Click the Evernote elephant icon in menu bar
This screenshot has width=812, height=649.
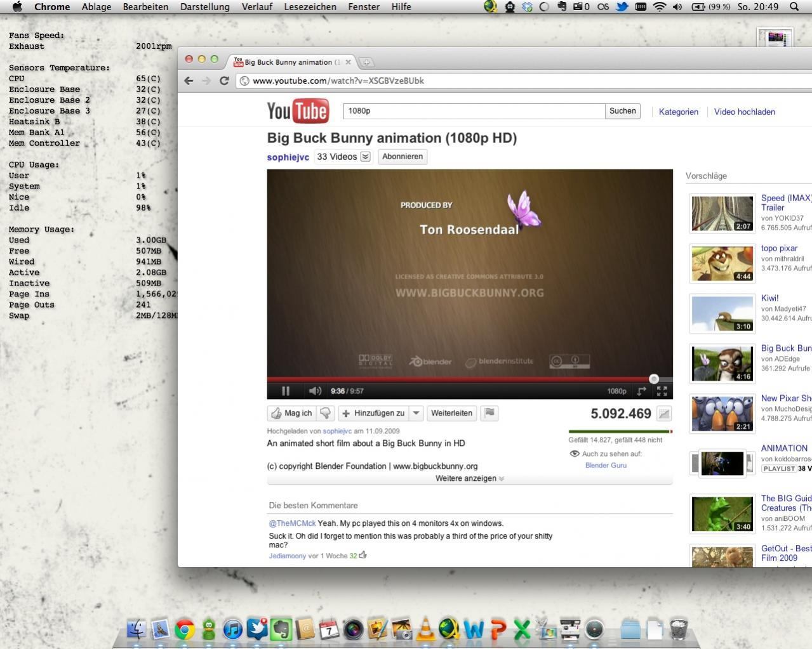[562, 7]
